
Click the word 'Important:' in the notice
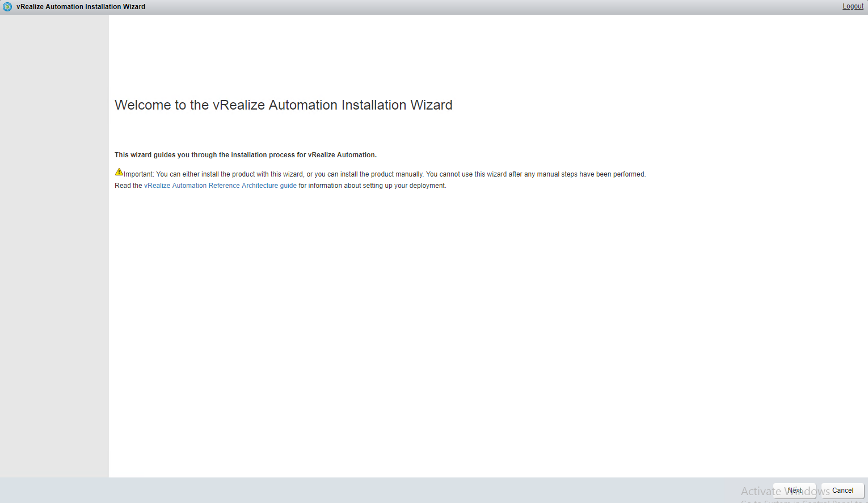pyautogui.click(x=139, y=174)
